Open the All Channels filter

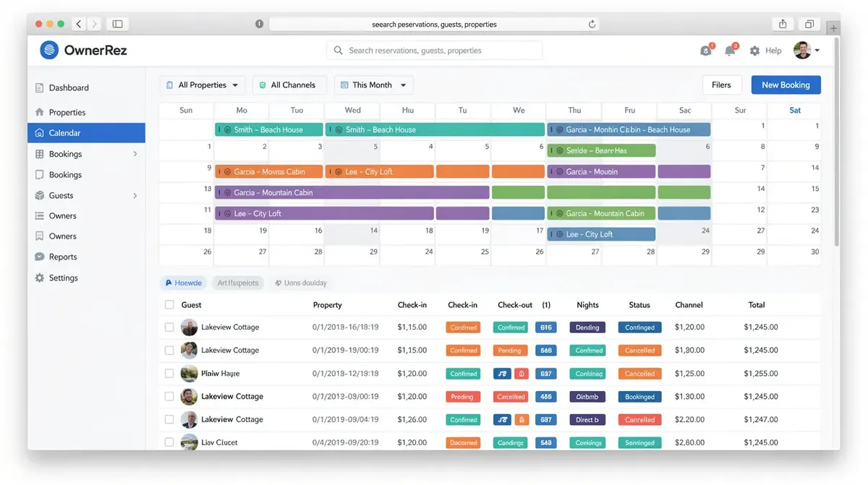point(289,85)
